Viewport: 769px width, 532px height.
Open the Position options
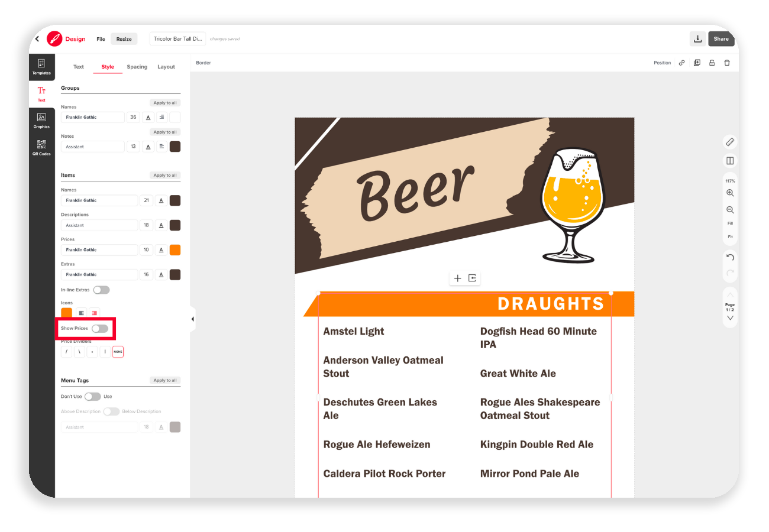[663, 63]
